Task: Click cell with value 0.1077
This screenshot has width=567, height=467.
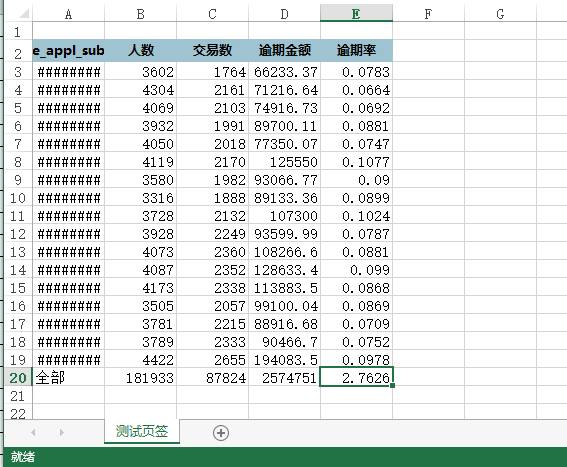Action: pos(356,162)
